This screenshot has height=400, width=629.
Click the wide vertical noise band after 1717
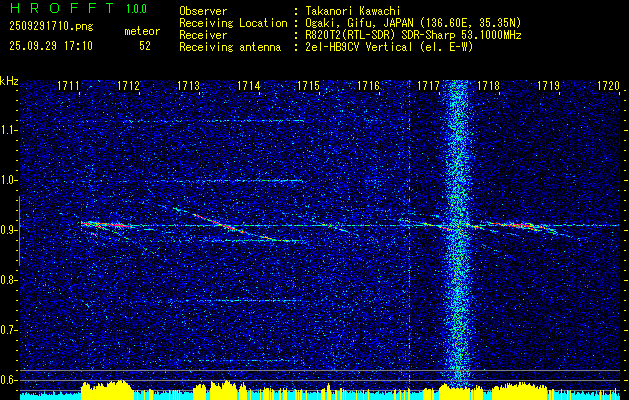(457, 235)
